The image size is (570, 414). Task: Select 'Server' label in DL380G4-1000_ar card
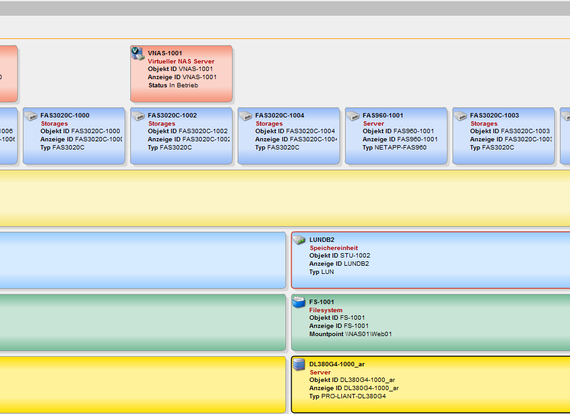coord(320,373)
